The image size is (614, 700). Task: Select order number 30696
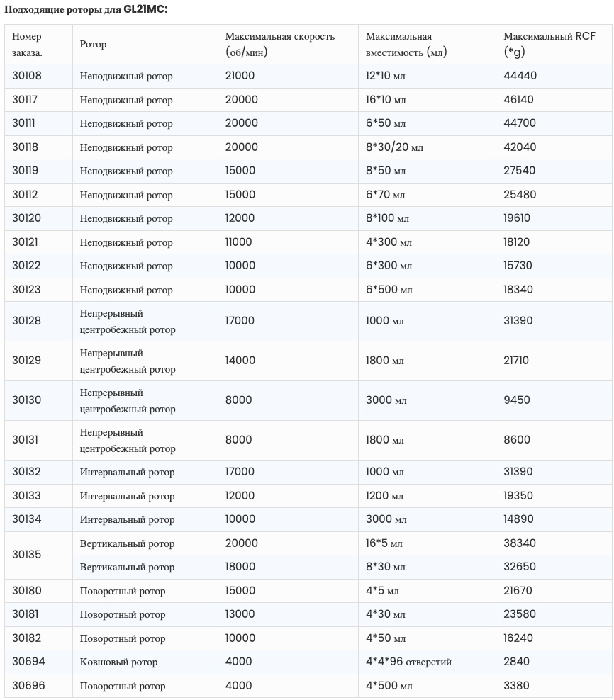pyautogui.click(x=27, y=686)
